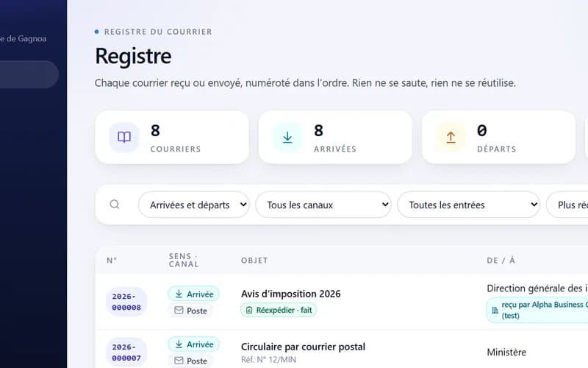Click the envelope icon beside Poste in row 2026-000007
Screen dimensions: 588x368
[x=179, y=361]
